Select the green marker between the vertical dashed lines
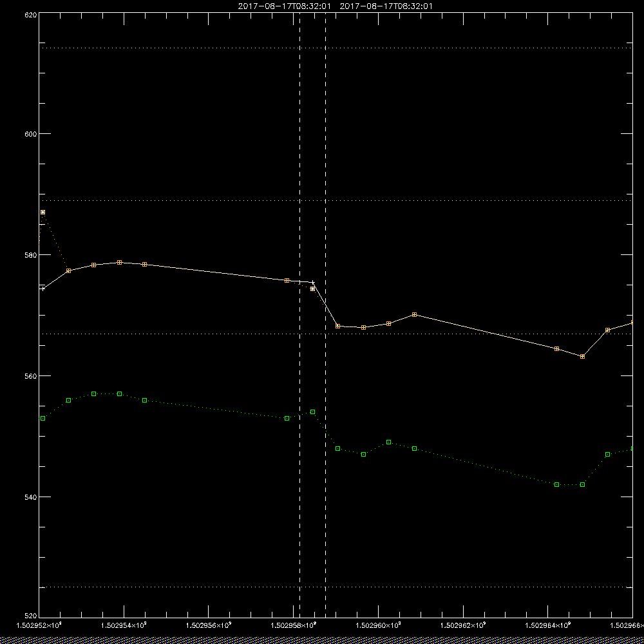Image resolution: width=644 pixels, height=644 pixels. (312, 412)
